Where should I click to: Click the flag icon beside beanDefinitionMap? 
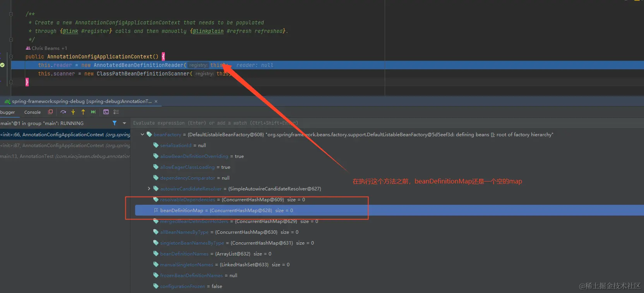[156, 210]
